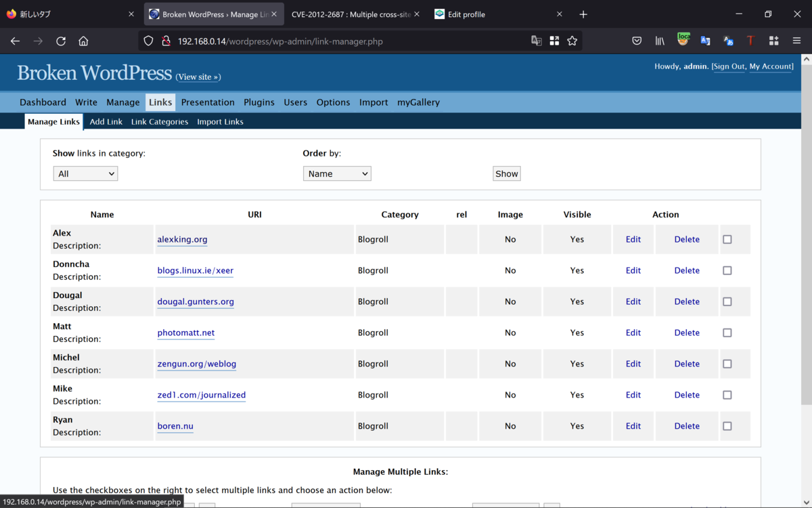
Task: Open the zed1.com/journalized URI link
Action: 202,396
